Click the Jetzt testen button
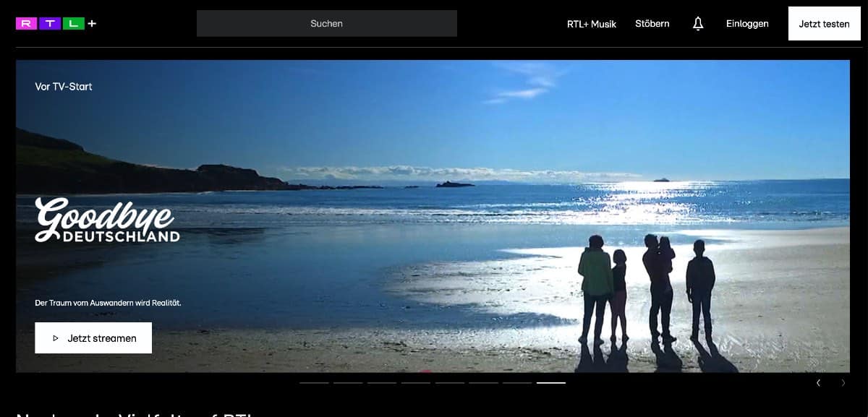Screen dimensions: 868x417 coord(825,24)
